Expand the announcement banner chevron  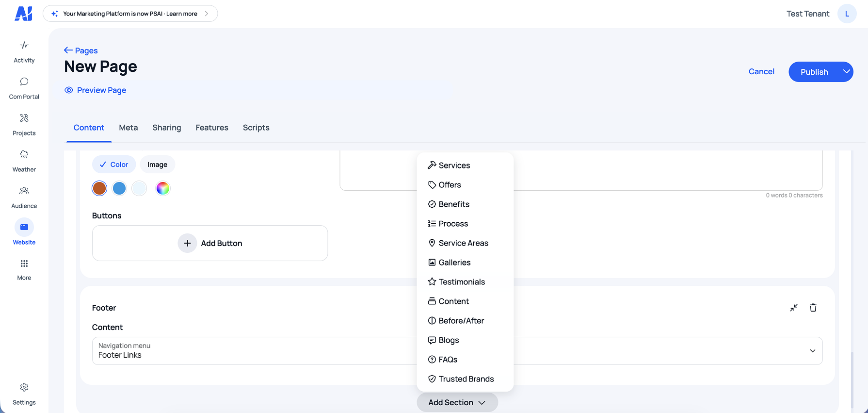click(x=207, y=14)
